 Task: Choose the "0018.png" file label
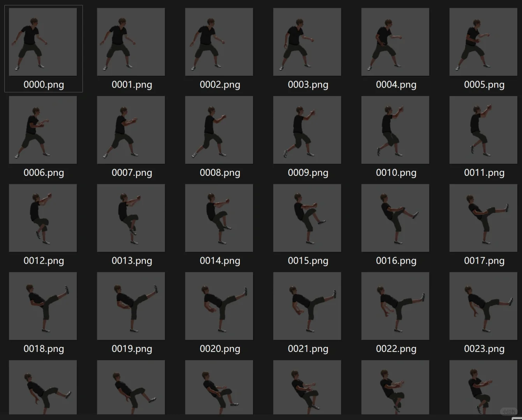coord(44,349)
